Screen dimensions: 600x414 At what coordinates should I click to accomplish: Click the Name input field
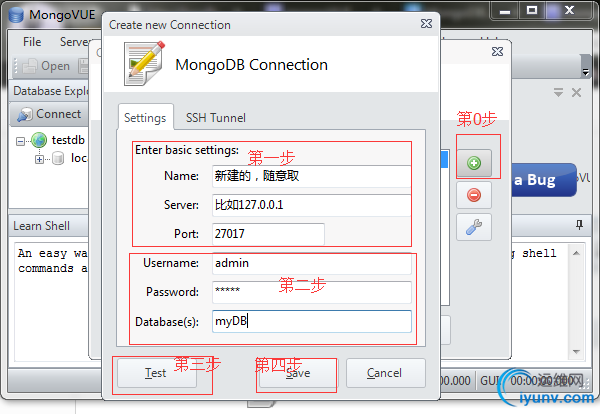(311, 176)
